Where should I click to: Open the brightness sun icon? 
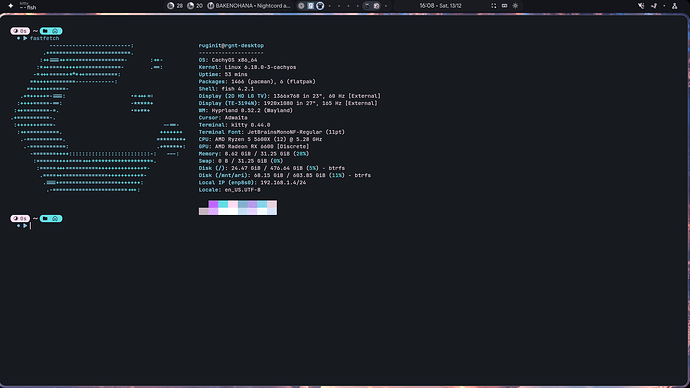click(515, 6)
